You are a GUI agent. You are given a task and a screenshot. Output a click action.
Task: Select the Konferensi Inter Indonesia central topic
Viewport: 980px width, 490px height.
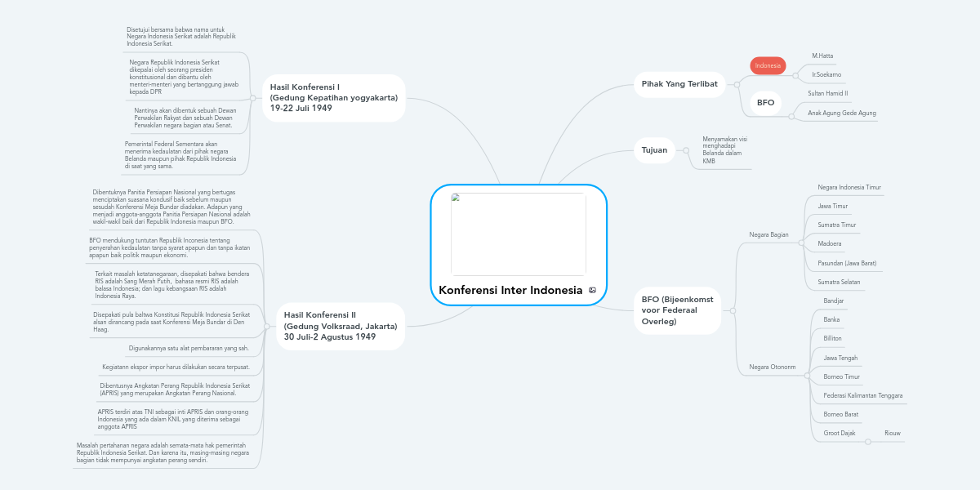pos(510,291)
